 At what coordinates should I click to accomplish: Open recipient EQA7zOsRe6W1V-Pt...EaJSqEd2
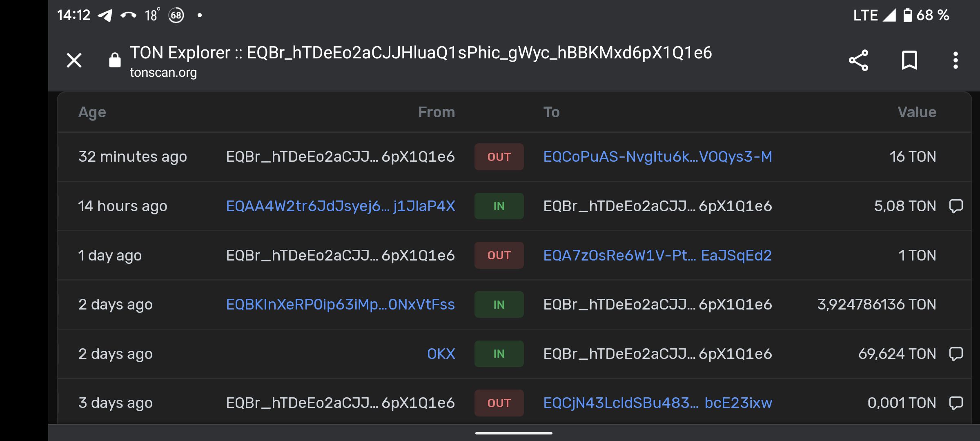(x=657, y=255)
